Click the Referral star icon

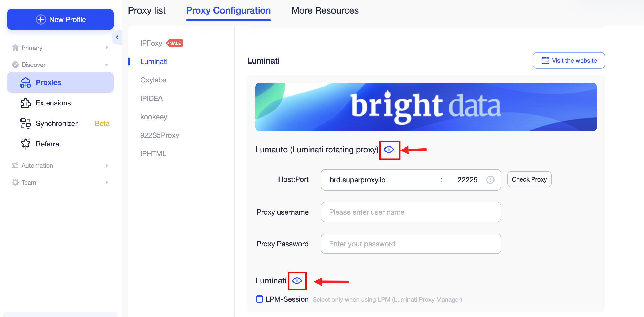point(25,143)
